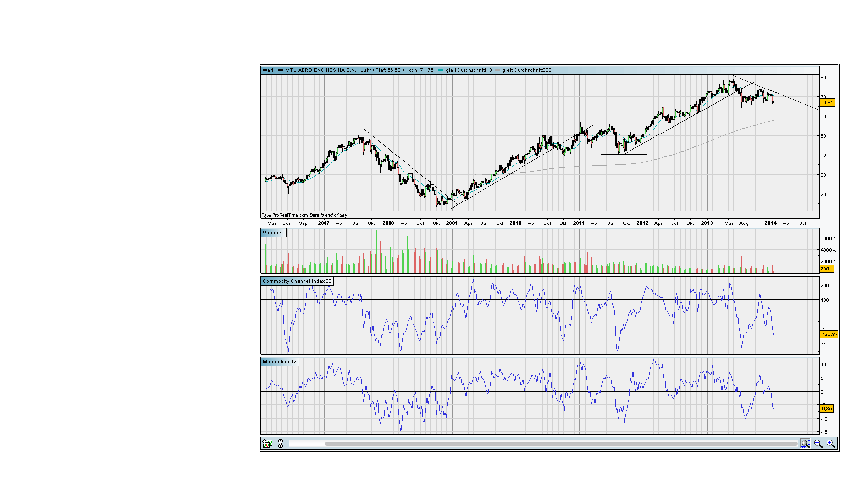
Task: Click the 2011 year label on time axis
Action: coord(579,223)
